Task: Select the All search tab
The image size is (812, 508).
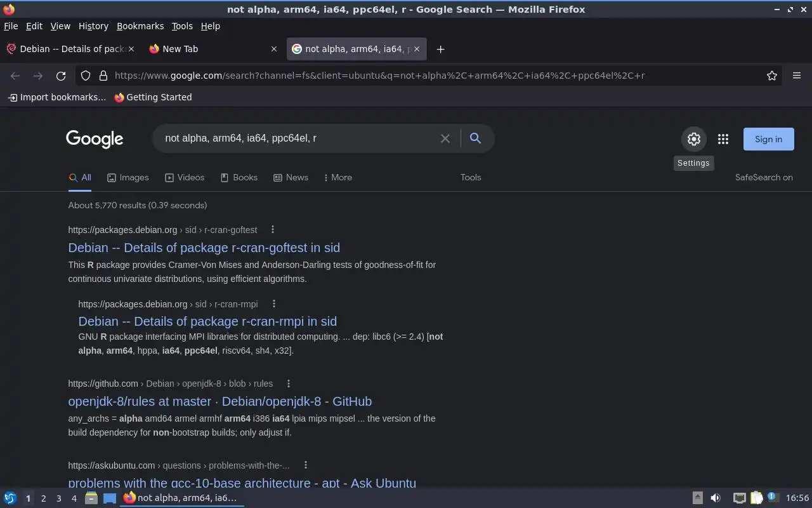Action: [x=80, y=178]
